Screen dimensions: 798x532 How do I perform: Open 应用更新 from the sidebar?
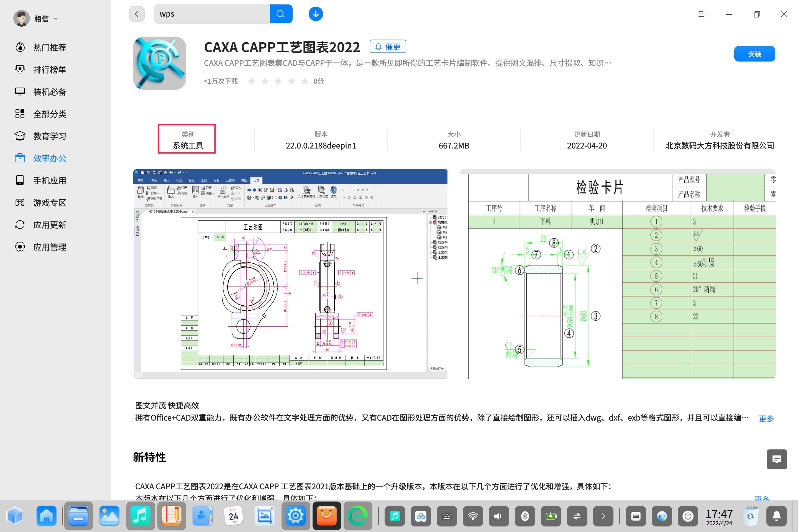(50, 225)
